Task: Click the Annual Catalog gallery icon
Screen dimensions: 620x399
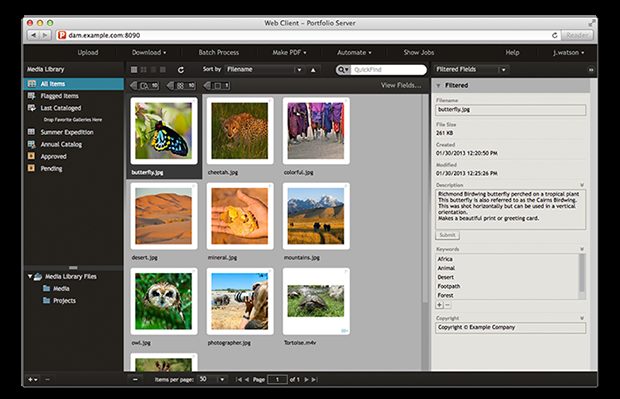Action: coord(32,144)
